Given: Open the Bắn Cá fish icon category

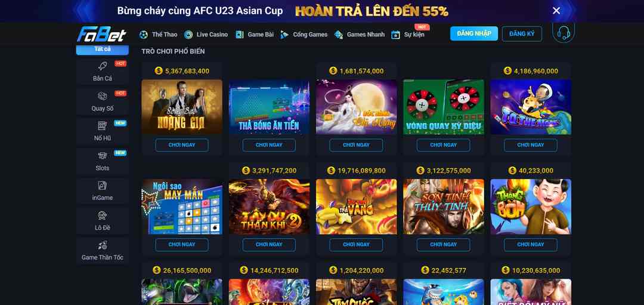Looking at the screenshot, I should pyautogui.click(x=103, y=66).
